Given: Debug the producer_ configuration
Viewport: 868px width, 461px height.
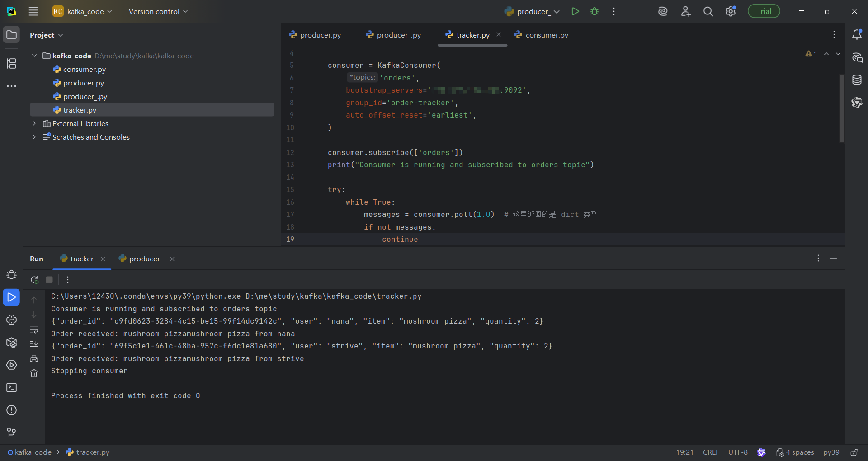Looking at the screenshot, I should 594,11.
